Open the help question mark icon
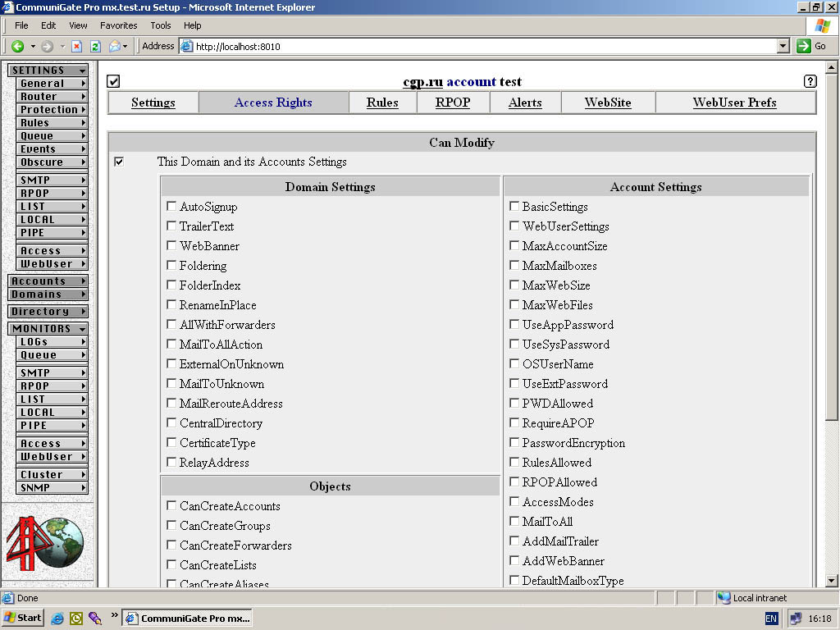Image resolution: width=840 pixels, height=630 pixels. [810, 81]
